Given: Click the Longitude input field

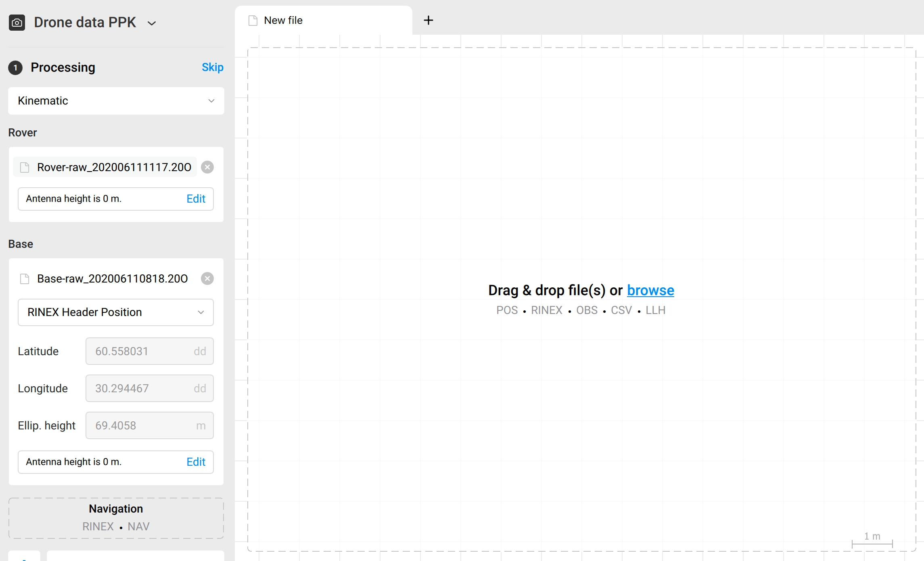Looking at the screenshot, I should click(x=150, y=388).
